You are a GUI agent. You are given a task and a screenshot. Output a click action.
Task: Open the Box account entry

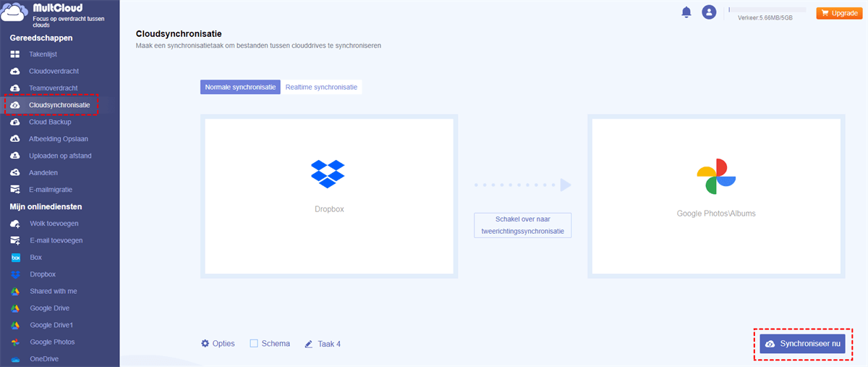(36, 257)
